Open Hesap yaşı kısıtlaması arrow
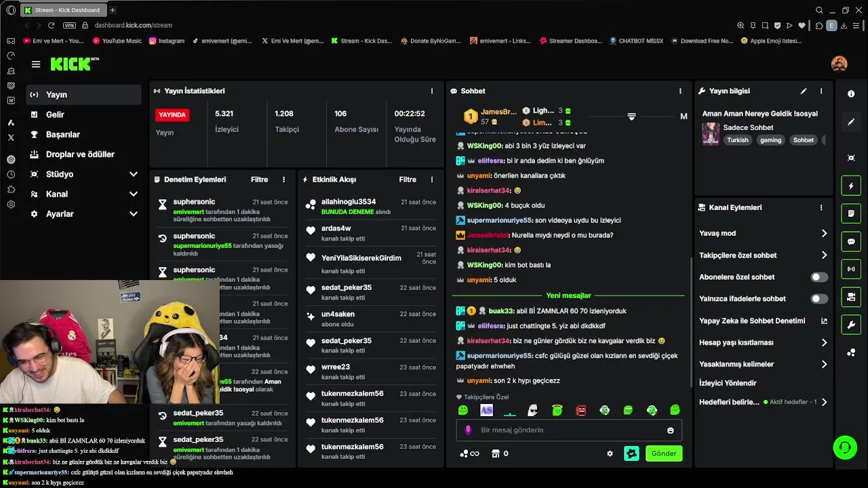Viewport: 868px width, 488px height. pyautogui.click(x=824, y=343)
